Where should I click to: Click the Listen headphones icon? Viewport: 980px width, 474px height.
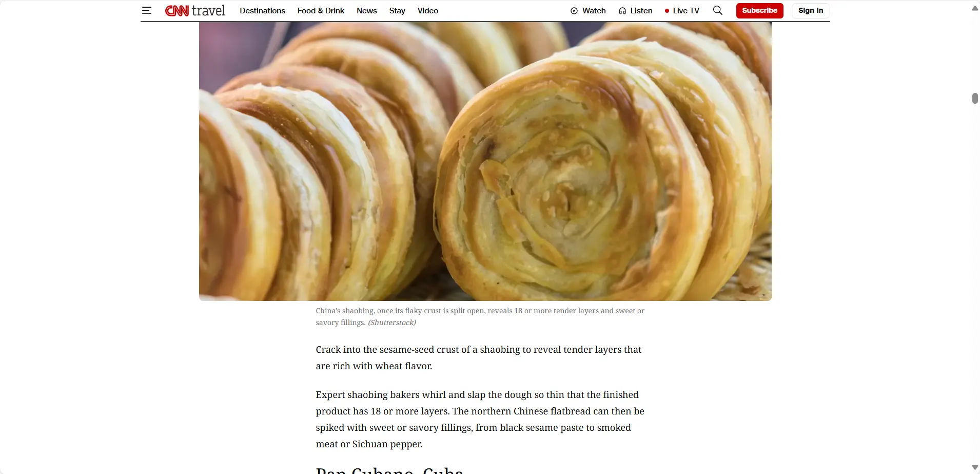click(622, 11)
